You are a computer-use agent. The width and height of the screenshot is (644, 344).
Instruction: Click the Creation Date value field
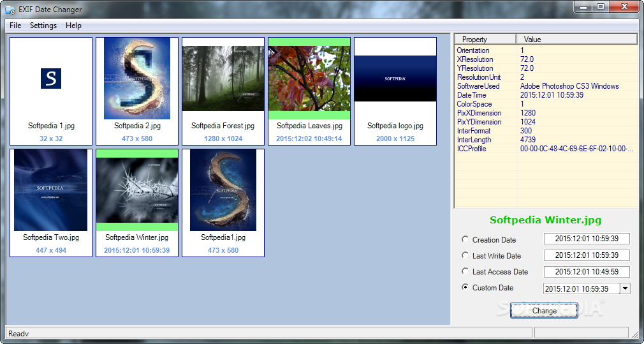(x=587, y=239)
